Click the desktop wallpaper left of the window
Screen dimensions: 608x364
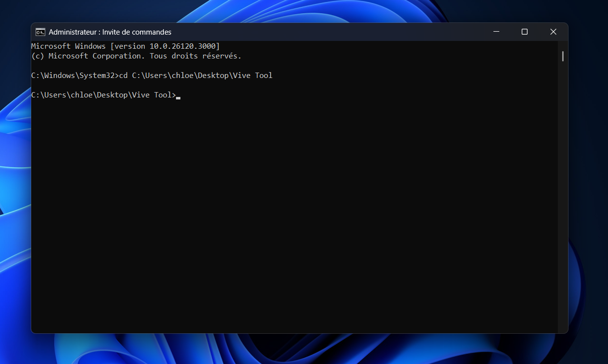[x=15, y=195]
